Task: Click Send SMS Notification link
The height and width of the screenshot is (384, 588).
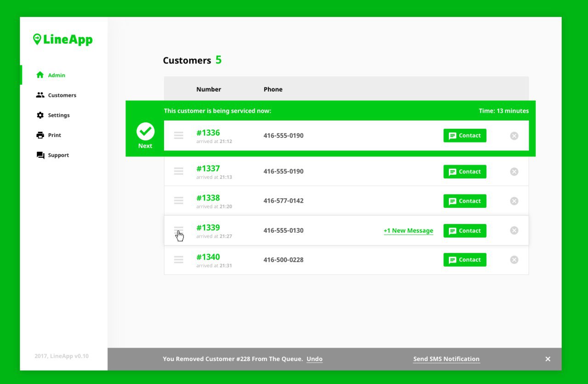Action: [x=447, y=359]
